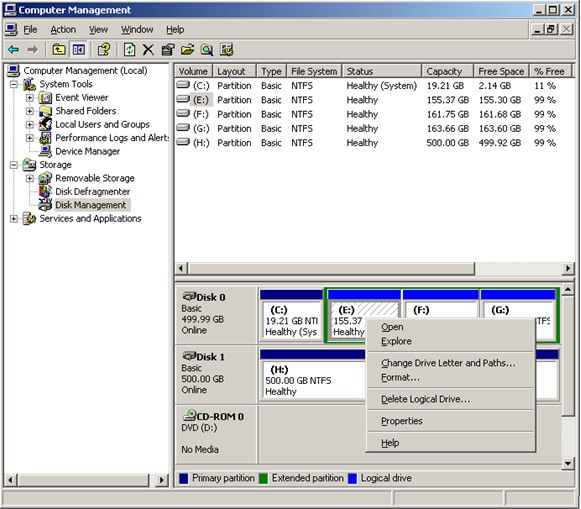
Task: Click the Explore magnifier toolbar icon
Action: coord(207,49)
